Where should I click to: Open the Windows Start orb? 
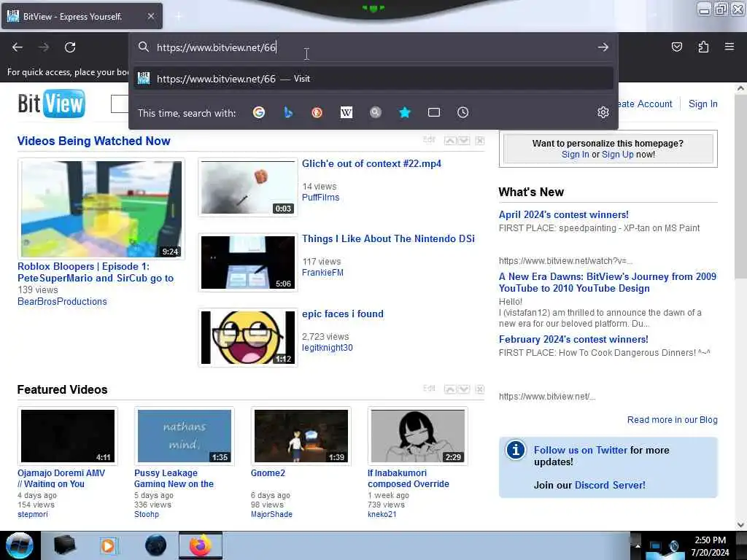click(19, 545)
